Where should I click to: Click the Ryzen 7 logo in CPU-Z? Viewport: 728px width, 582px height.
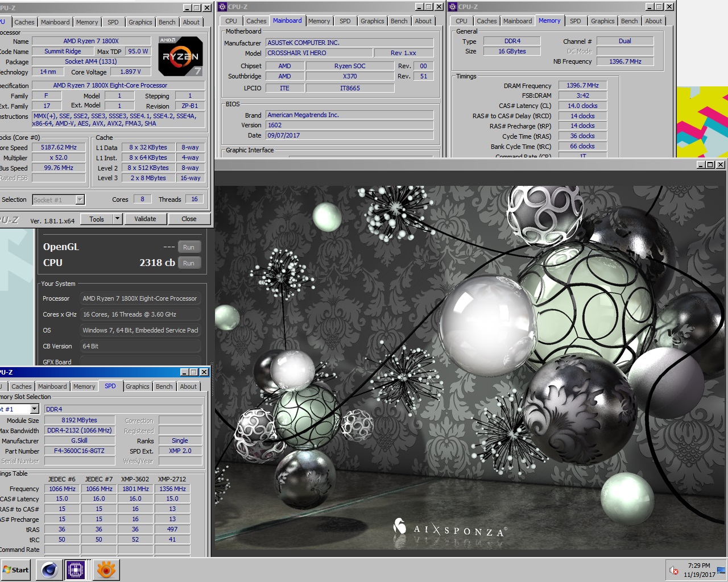click(180, 56)
